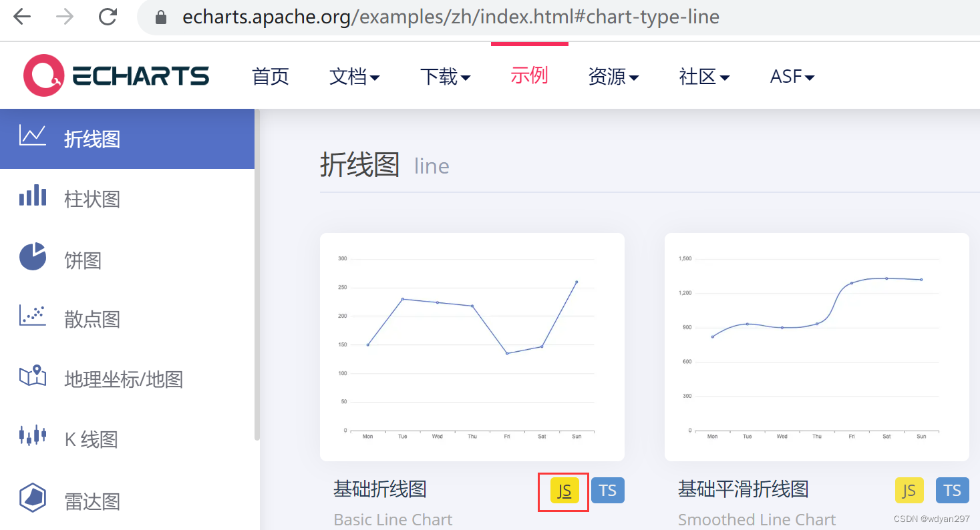Click the 折线图 line section heading
The height and width of the screenshot is (530, 980).
[x=385, y=165]
